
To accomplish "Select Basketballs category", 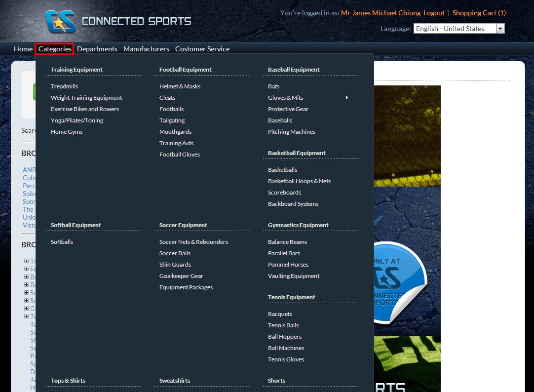I will (282, 170).
